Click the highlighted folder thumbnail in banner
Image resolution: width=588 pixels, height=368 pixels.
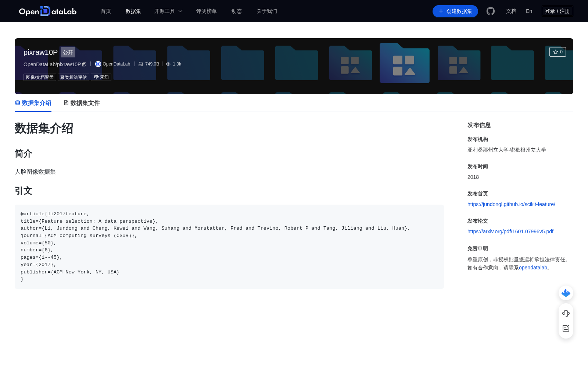point(405,63)
